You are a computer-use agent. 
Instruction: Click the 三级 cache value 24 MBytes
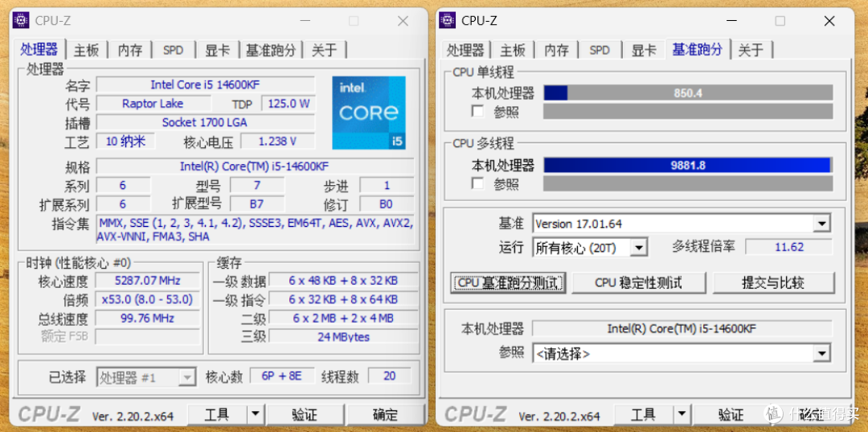point(343,337)
